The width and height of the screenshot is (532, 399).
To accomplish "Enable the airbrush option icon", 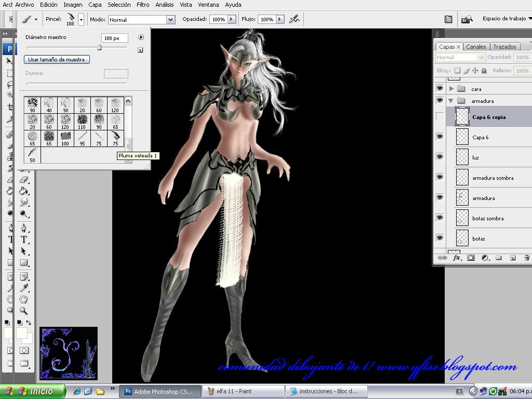I will (x=294, y=19).
